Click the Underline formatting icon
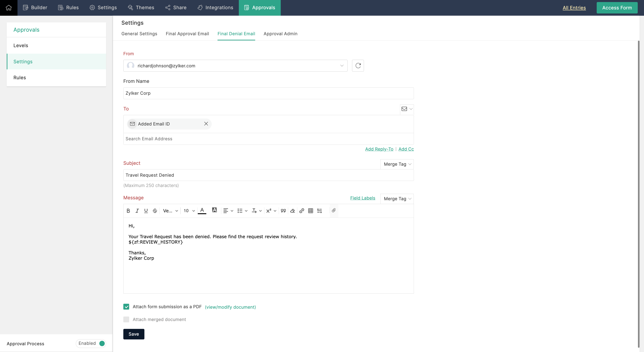This screenshot has height=352, width=644. pyautogui.click(x=146, y=211)
